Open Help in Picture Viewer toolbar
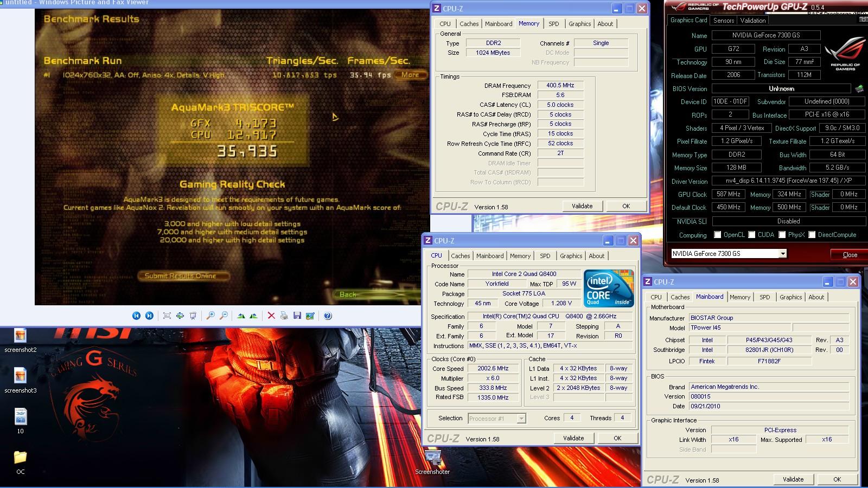This screenshot has width=868, height=488. point(328,316)
